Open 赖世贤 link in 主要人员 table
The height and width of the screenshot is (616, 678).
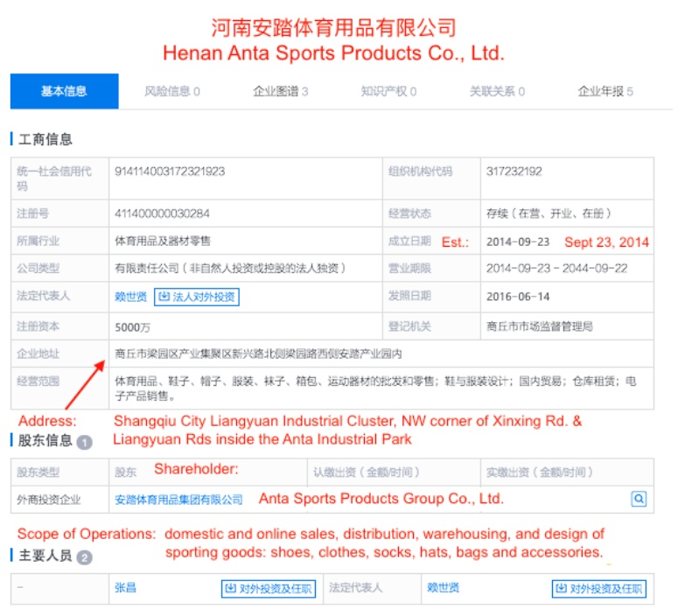point(444,589)
